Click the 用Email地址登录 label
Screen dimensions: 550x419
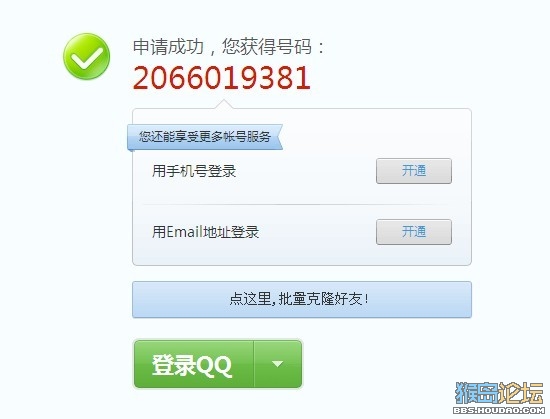(206, 232)
